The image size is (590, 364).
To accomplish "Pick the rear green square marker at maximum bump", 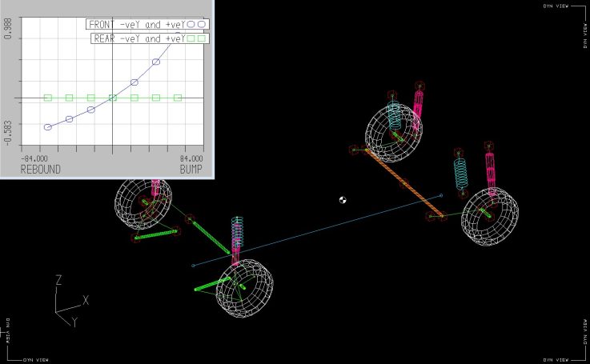I will tap(178, 98).
